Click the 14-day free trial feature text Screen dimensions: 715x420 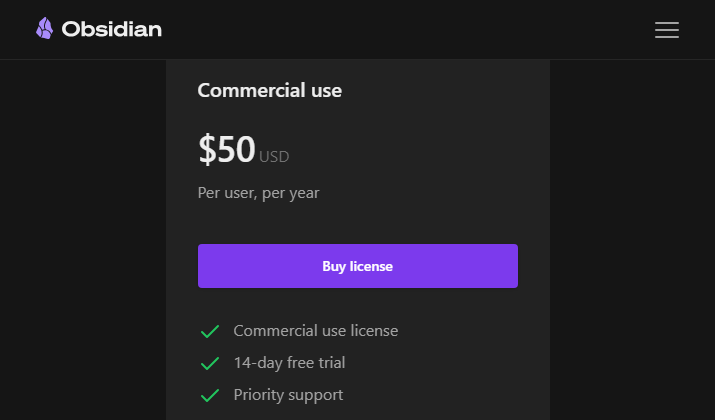(x=289, y=363)
